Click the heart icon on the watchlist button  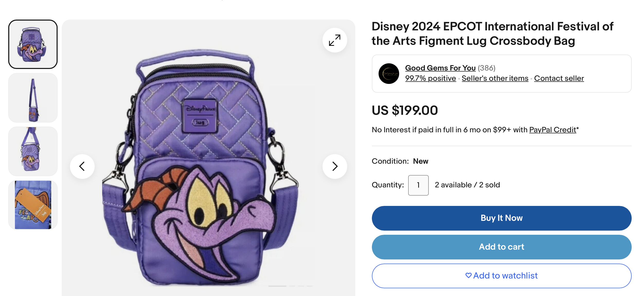pyautogui.click(x=468, y=275)
